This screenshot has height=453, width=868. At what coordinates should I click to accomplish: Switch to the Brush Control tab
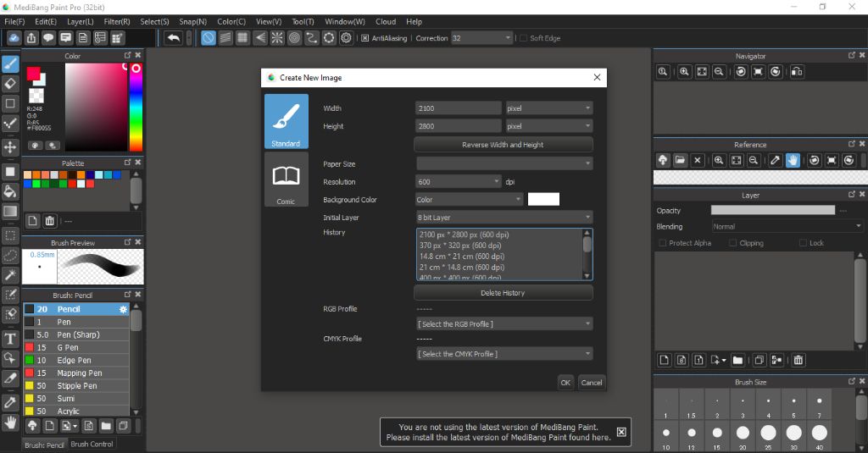(92, 445)
